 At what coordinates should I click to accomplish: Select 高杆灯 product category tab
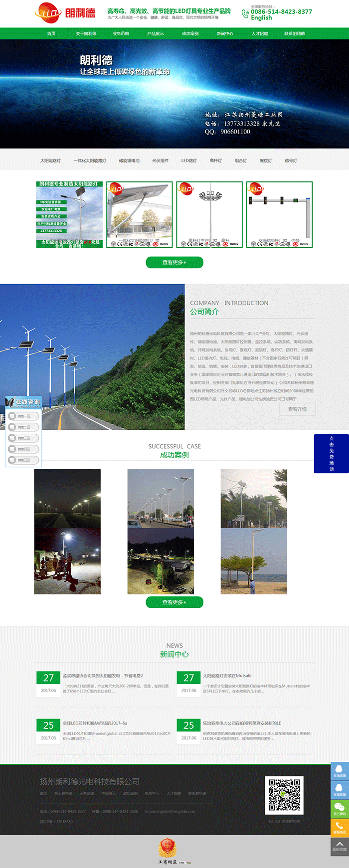215,161
